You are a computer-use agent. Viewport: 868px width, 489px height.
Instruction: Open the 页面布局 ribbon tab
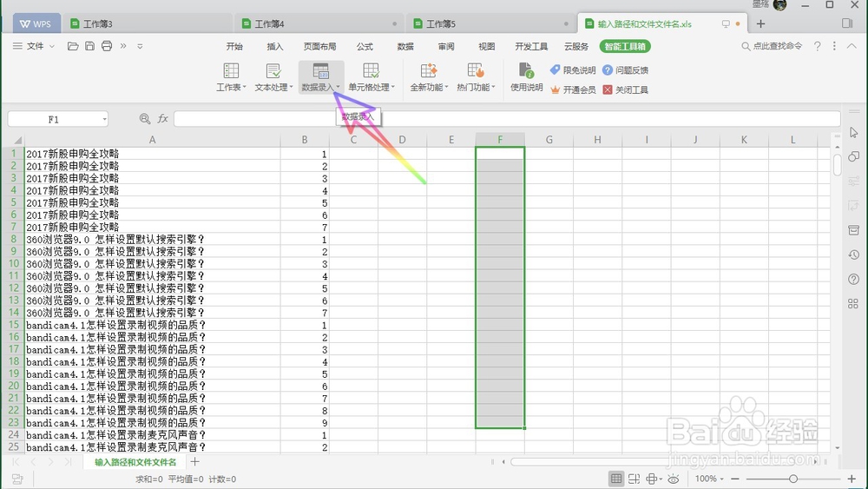click(319, 47)
